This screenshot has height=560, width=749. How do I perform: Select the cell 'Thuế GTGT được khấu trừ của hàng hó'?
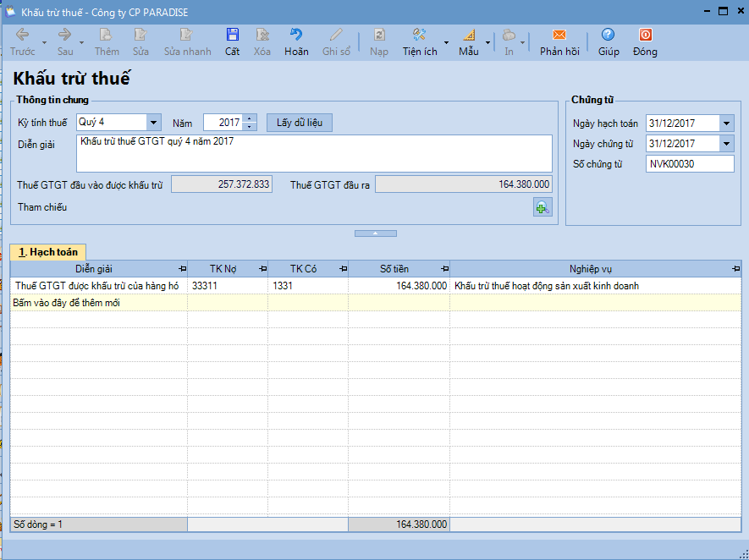(99, 285)
